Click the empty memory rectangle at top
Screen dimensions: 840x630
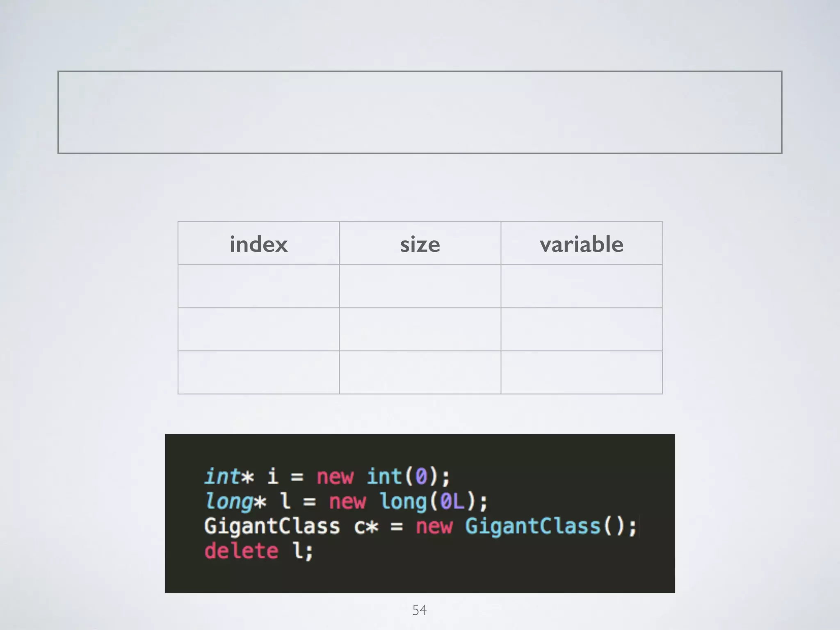420,112
